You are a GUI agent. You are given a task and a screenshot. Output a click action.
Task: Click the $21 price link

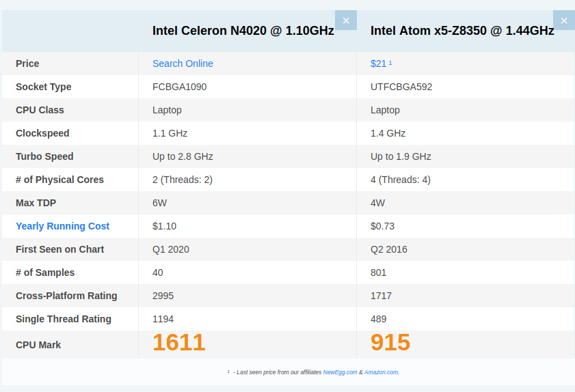378,64
